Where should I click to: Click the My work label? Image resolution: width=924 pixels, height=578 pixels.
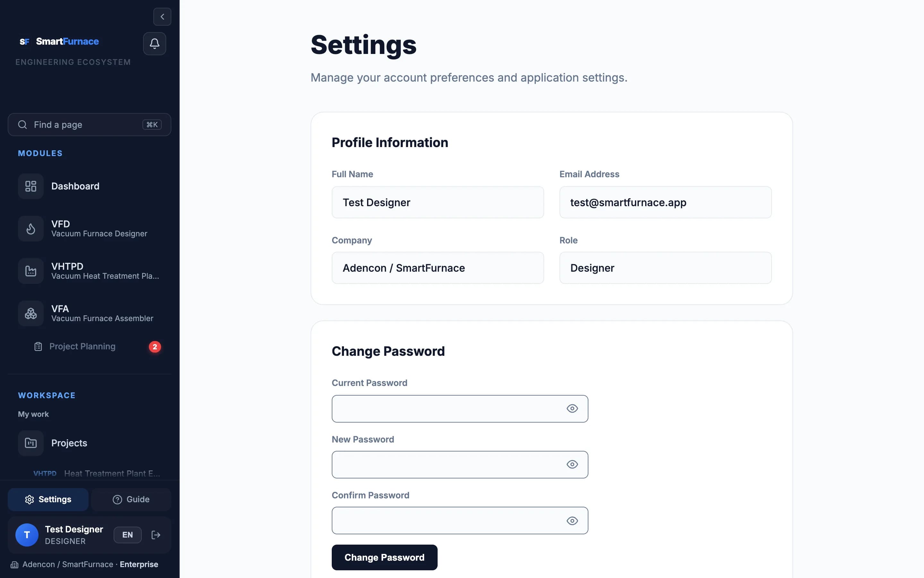(33, 414)
